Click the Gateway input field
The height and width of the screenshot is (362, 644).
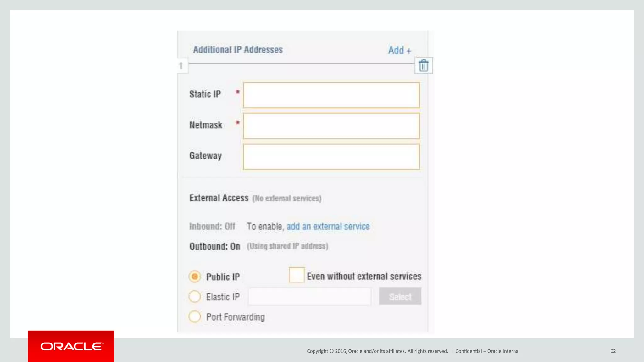331,157
